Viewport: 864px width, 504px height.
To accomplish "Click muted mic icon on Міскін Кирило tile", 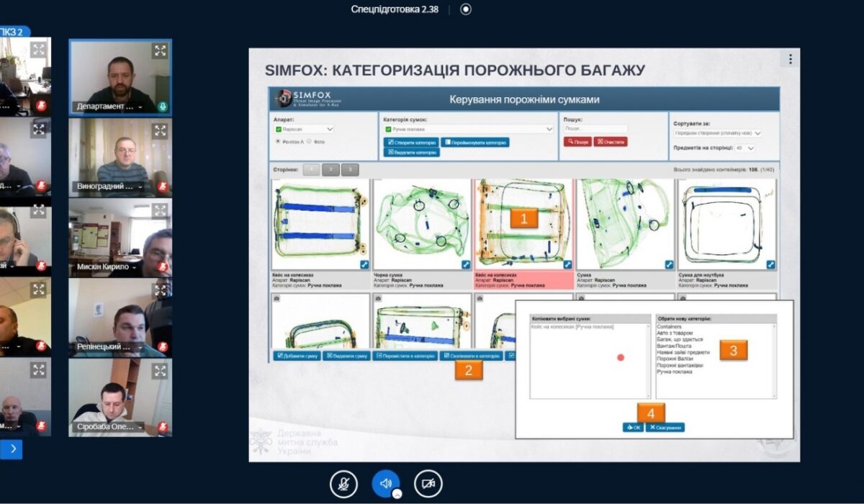I will (x=163, y=266).
